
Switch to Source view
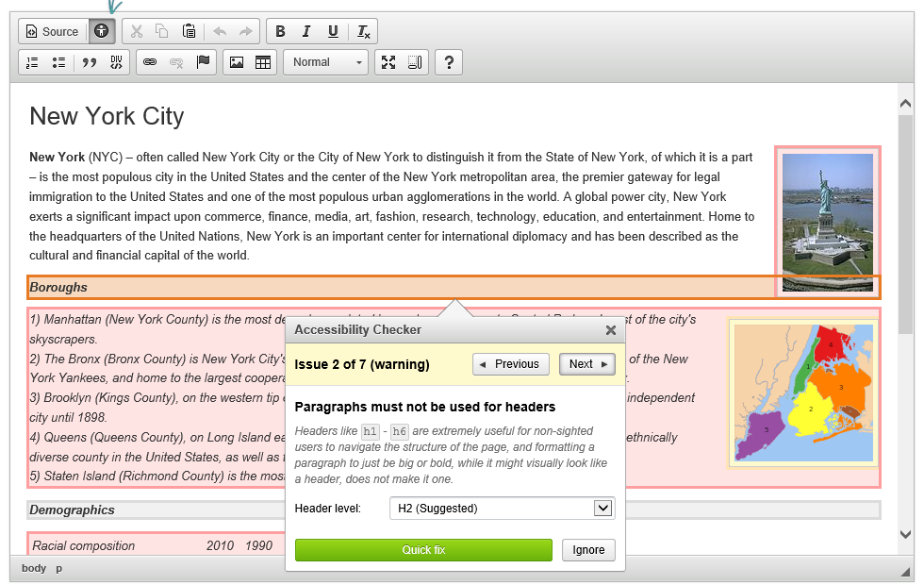[x=52, y=31]
